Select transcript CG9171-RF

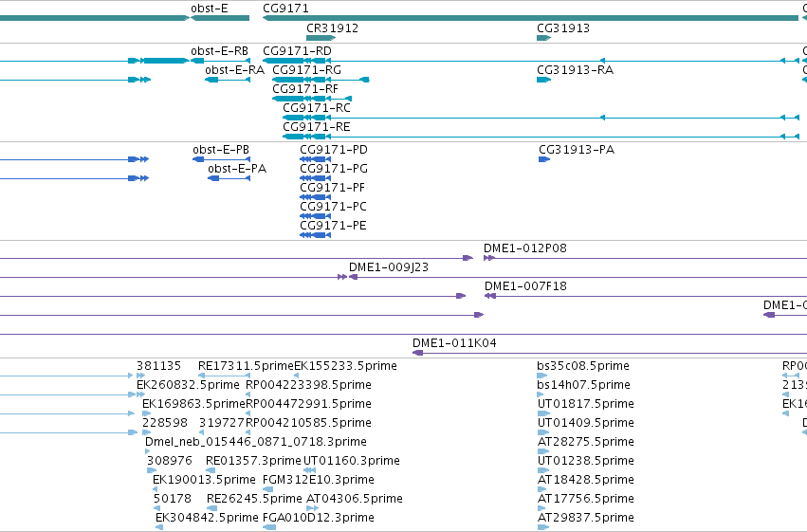pyautogui.click(x=305, y=89)
